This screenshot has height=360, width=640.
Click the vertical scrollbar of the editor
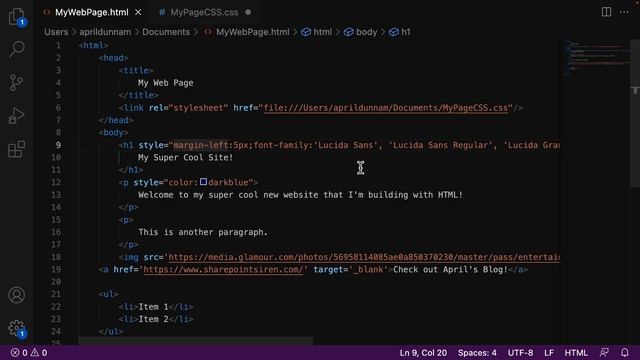click(635, 113)
